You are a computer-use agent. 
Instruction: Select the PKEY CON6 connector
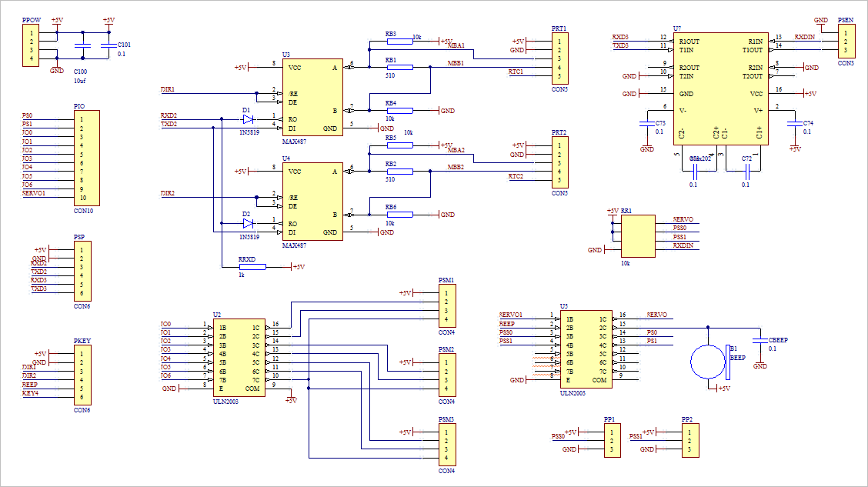click(82, 375)
